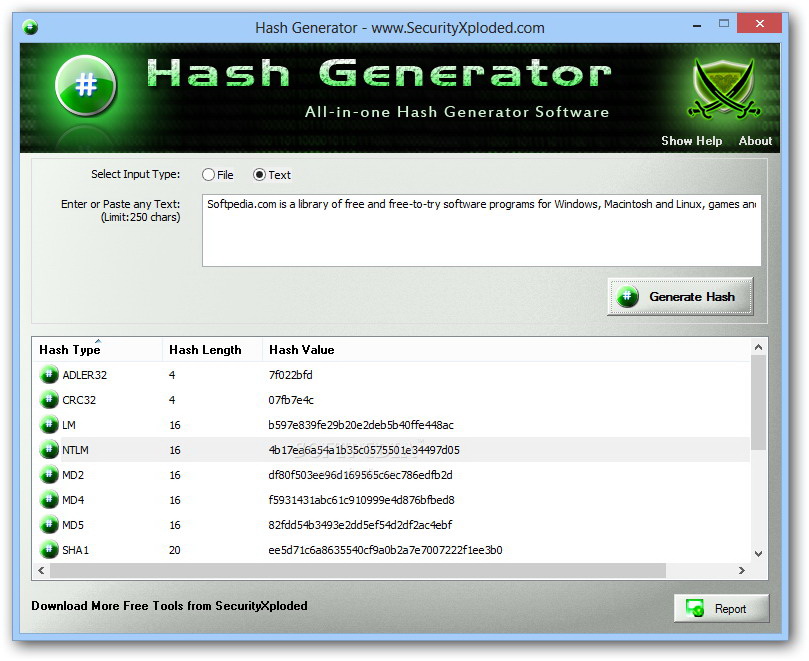Click the horizontal scrollbar right arrow
The height and width of the screenshot is (661, 809).
[x=741, y=570]
